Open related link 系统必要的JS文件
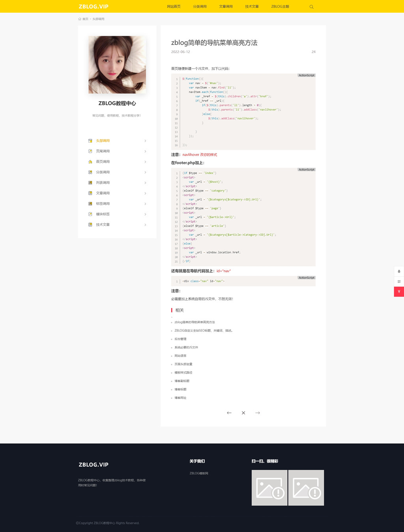Viewport: 404px width, 532px height. coord(186,348)
